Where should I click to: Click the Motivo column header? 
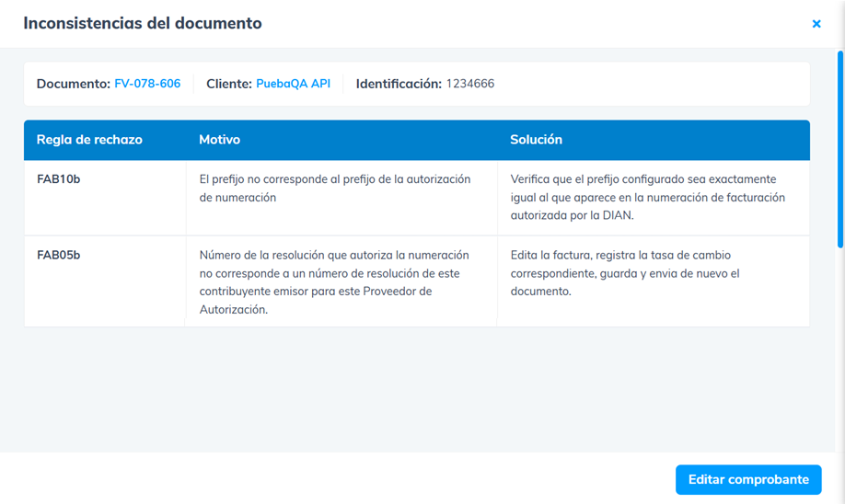pyautogui.click(x=219, y=140)
